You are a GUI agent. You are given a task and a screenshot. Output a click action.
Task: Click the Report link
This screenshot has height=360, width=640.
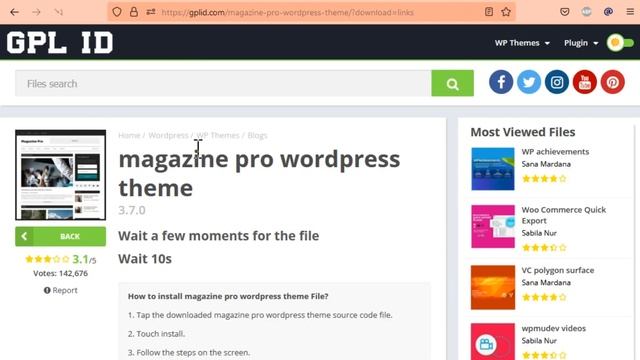(x=60, y=290)
